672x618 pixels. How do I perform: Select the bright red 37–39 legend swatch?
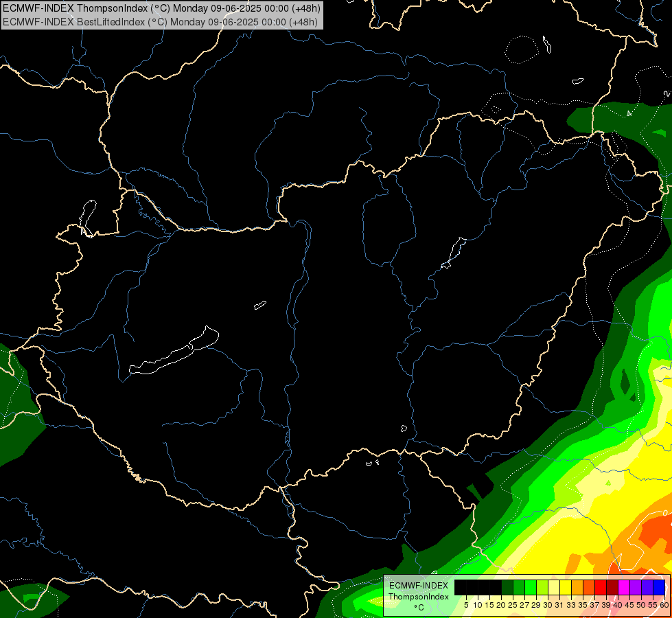pos(601,587)
